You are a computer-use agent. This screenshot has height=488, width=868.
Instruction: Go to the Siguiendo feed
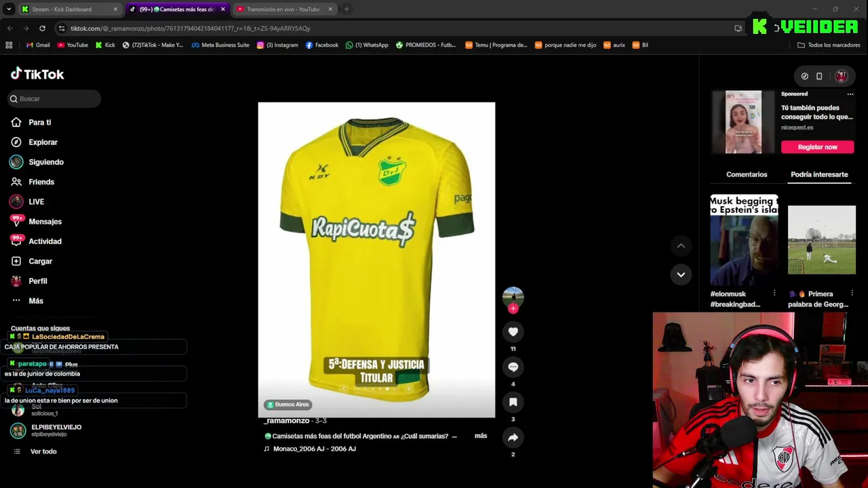pos(37,162)
